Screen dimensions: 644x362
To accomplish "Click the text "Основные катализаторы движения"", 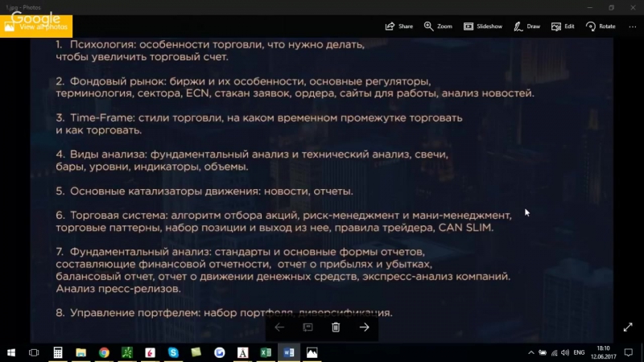I will 165,191.
